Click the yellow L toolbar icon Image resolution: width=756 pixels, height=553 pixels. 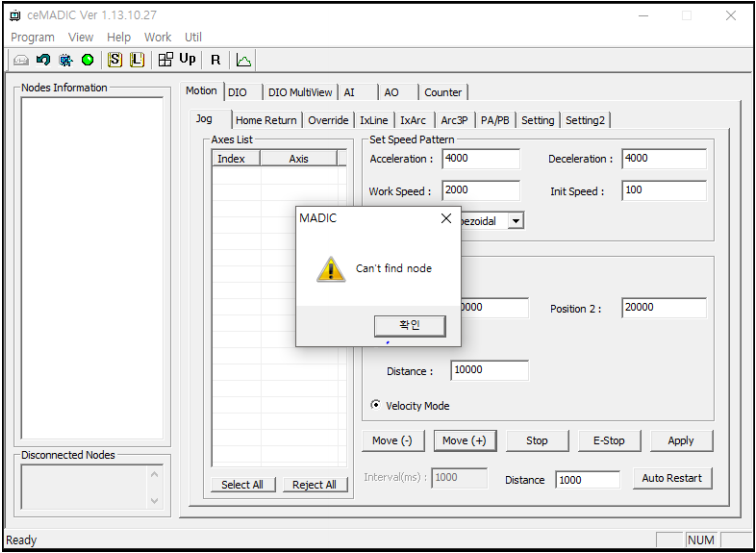137,60
